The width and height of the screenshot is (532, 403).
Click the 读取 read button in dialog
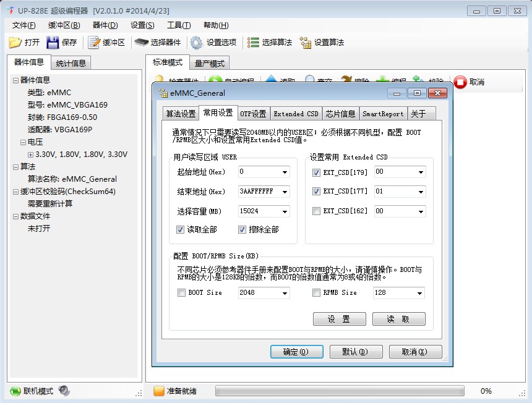[398, 319]
